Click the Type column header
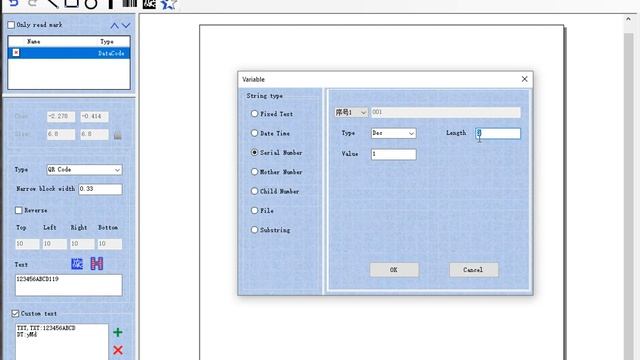The height and width of the screenshot is (360, 640). [107, 42]
